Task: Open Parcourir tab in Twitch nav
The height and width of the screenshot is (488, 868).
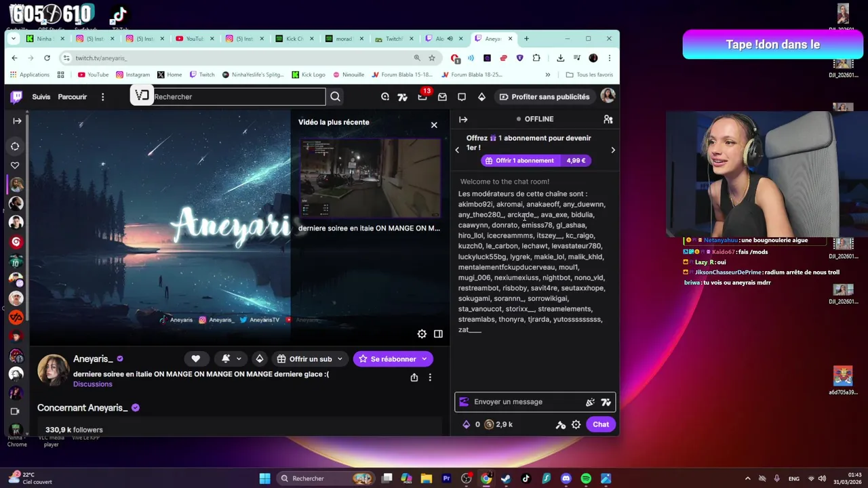Action: [73, 97]
